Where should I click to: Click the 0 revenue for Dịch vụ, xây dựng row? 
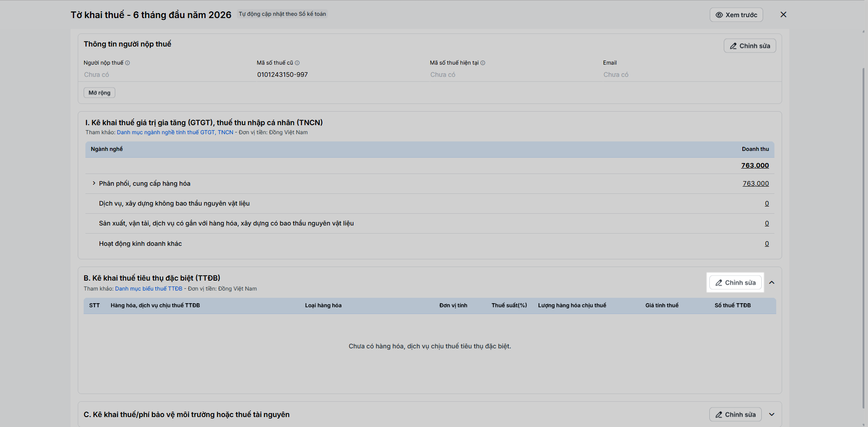pos(767,203)
